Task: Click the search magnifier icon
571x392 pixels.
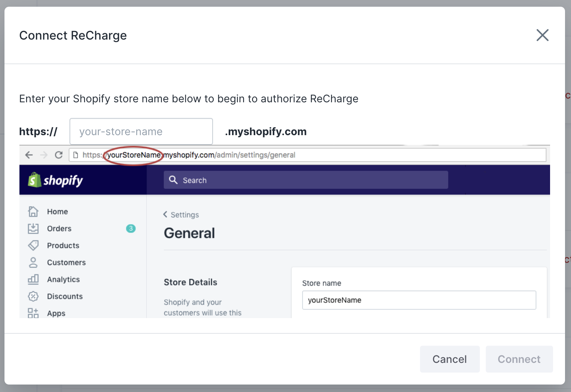Action: tap(173, 180)
